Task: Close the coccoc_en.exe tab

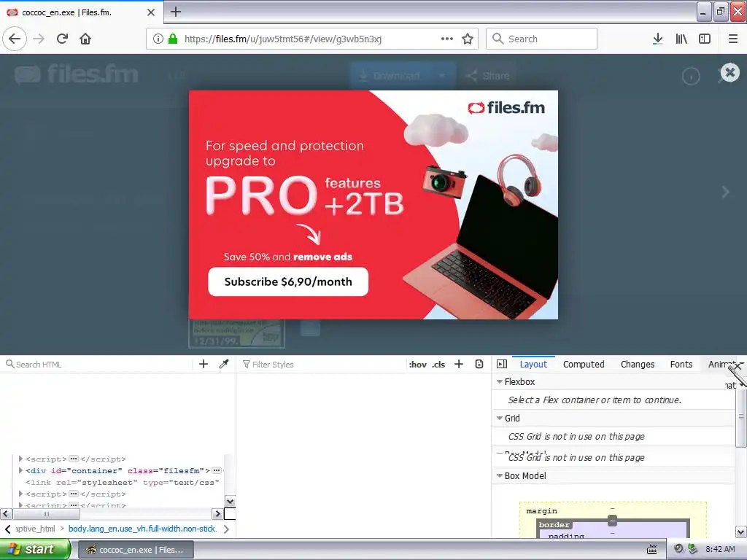Action: tap(151, 12)
